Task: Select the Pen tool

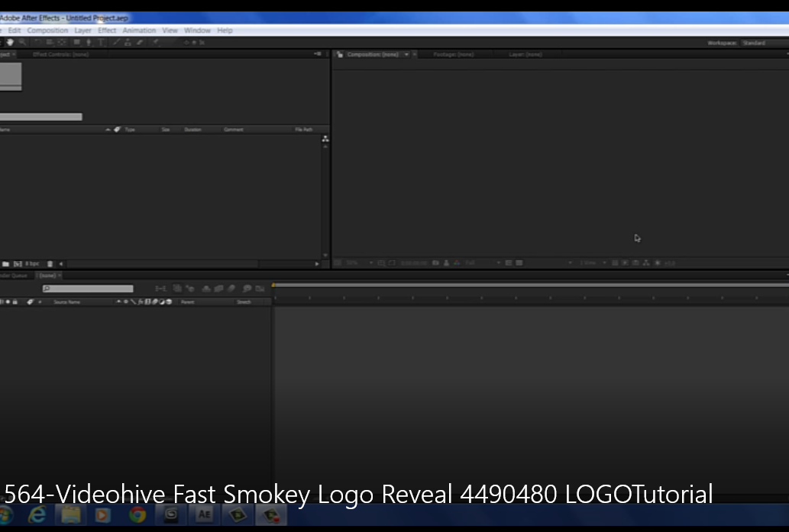Action: (89, 42)
